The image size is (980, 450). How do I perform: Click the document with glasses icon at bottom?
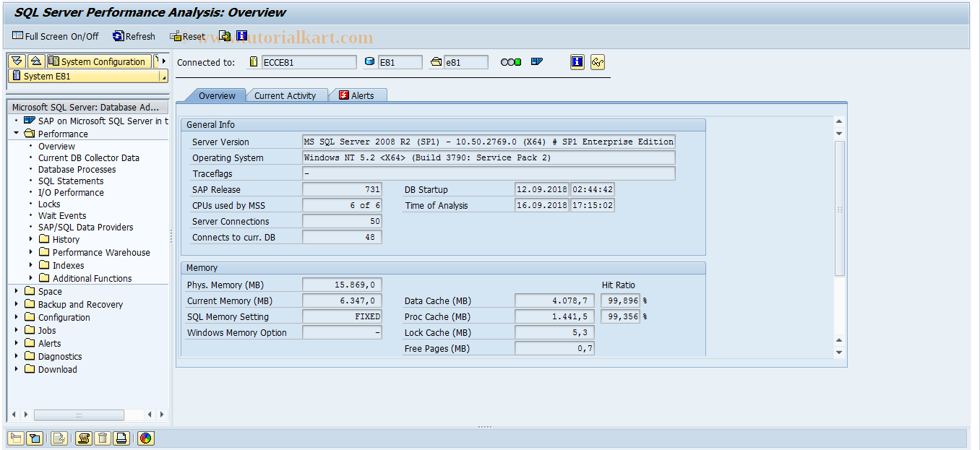(59, 438)
